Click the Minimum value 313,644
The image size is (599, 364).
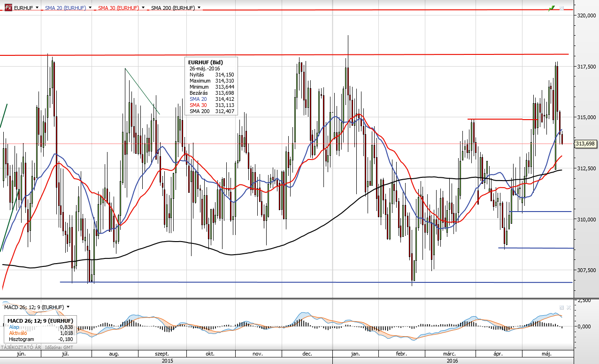(x=224, y=87)
